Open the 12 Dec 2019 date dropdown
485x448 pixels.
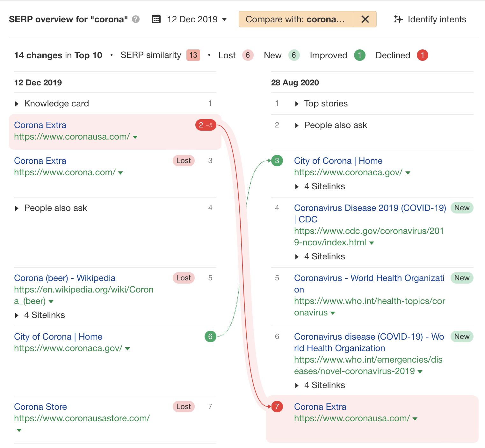(x=225, y=19)
